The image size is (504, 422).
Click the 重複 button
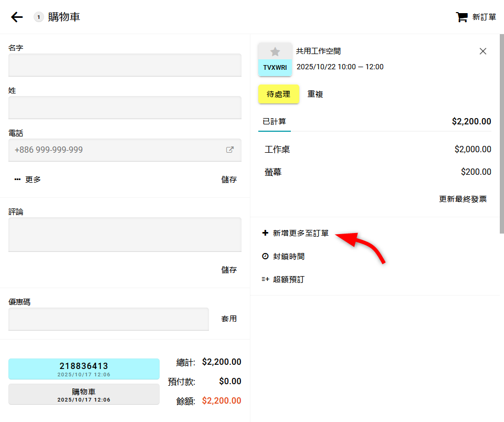[315, 94]
